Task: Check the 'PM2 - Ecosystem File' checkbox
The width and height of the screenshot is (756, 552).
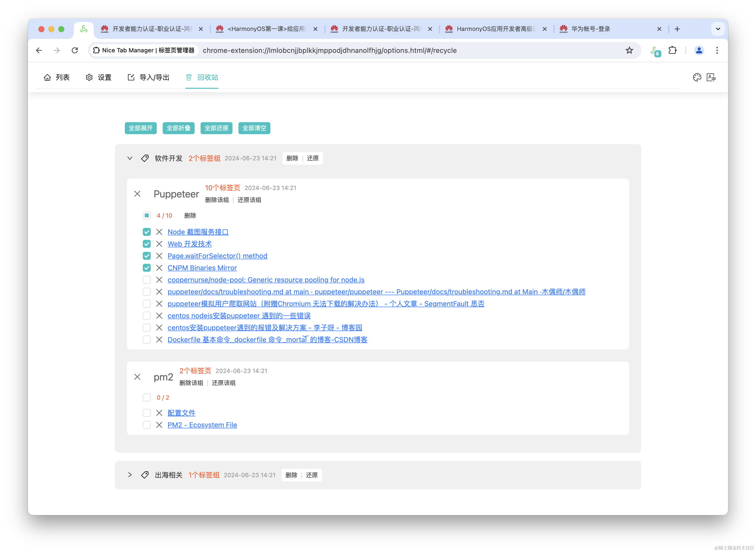Action: (x=147, y=425)
